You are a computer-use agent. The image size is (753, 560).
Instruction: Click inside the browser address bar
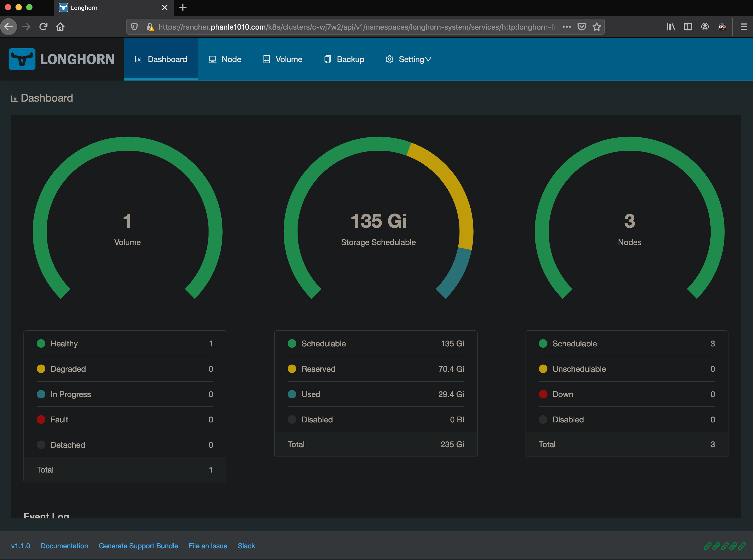(339, 26)
